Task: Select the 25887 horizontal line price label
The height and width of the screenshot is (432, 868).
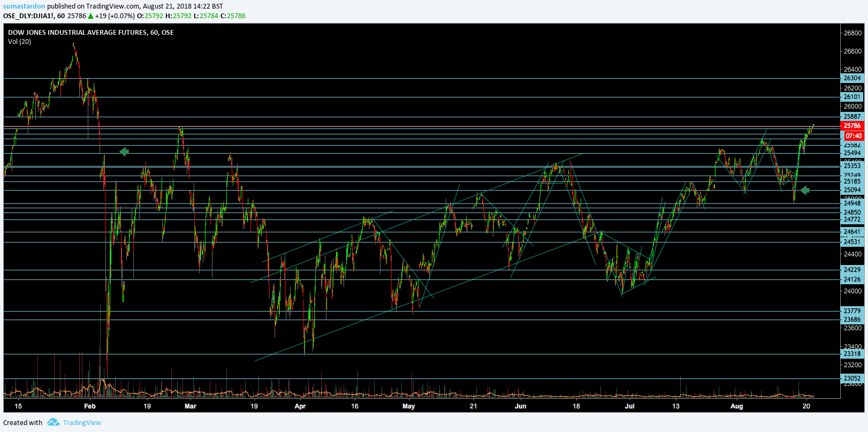Action: 852,117
